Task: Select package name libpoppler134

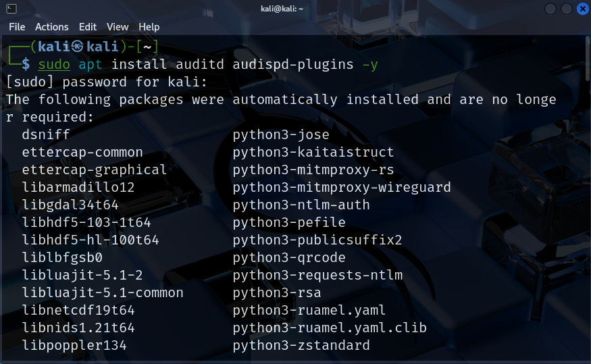Action: click(x=74, y=346)
